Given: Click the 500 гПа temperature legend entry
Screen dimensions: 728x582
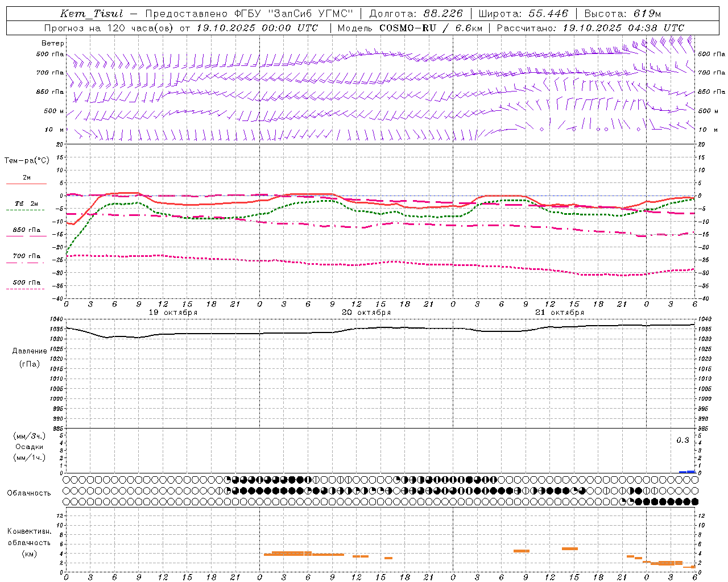Looking at the screenshot, I should coord(26,282).
